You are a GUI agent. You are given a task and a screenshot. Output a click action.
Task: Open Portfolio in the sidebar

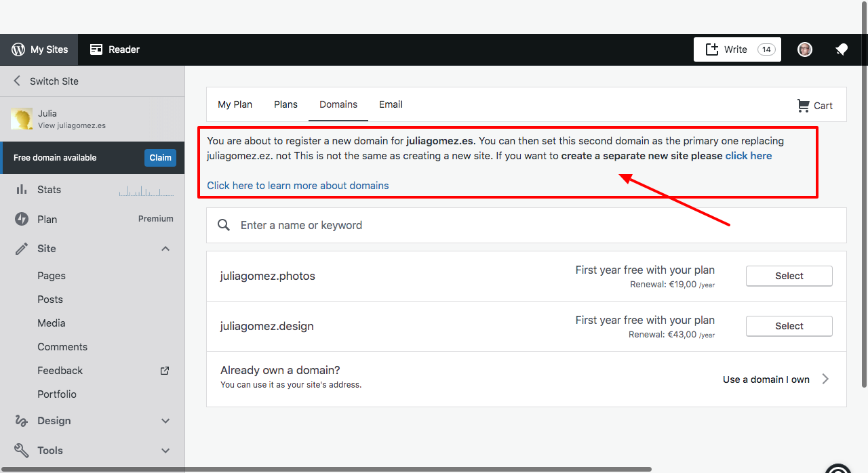tap(57, 394)
